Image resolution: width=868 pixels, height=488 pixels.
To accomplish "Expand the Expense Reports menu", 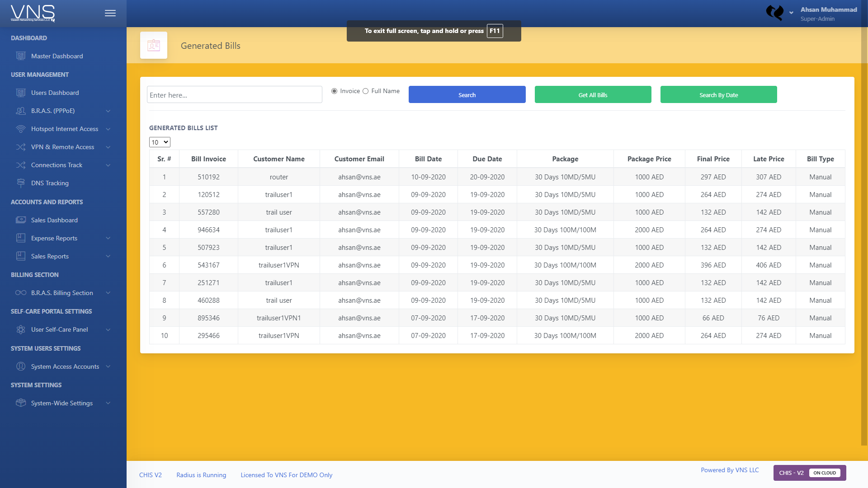I will click(x=54, y=238).
